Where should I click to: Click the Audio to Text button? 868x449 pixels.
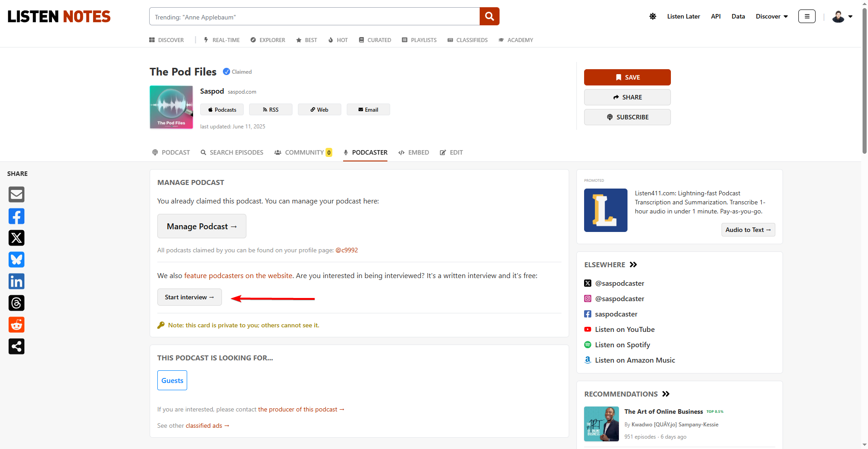(748, 230)
